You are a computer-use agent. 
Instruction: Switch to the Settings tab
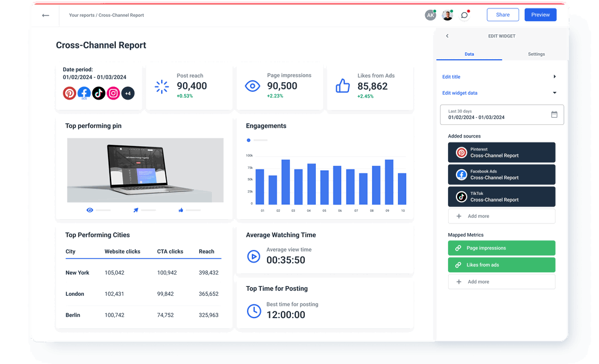[x=536, y=54]
